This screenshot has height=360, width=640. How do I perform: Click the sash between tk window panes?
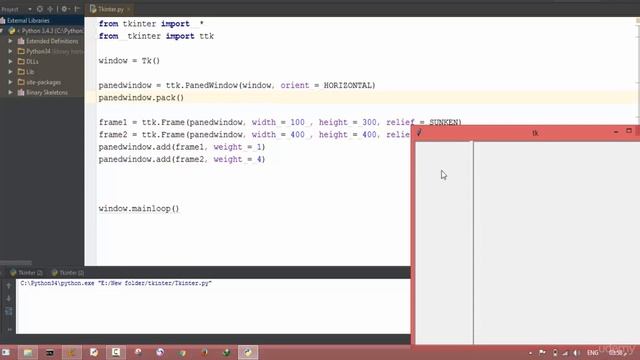point(473,242)
